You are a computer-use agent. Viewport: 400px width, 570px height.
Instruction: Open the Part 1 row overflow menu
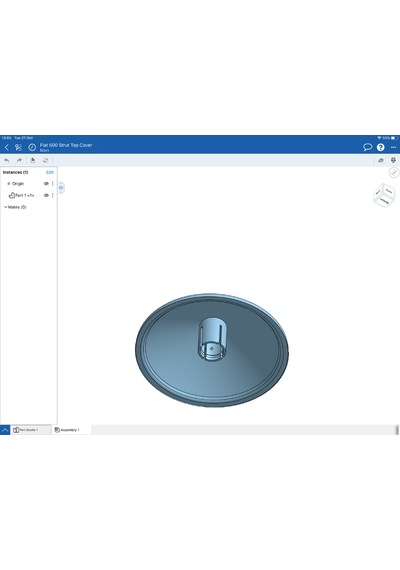53,195
